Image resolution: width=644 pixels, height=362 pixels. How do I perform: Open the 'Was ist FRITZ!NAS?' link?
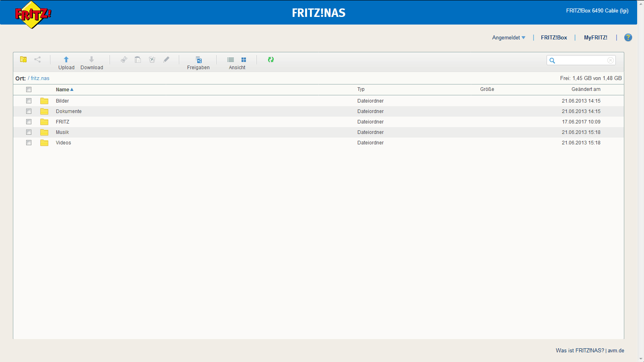pos(580,351)
